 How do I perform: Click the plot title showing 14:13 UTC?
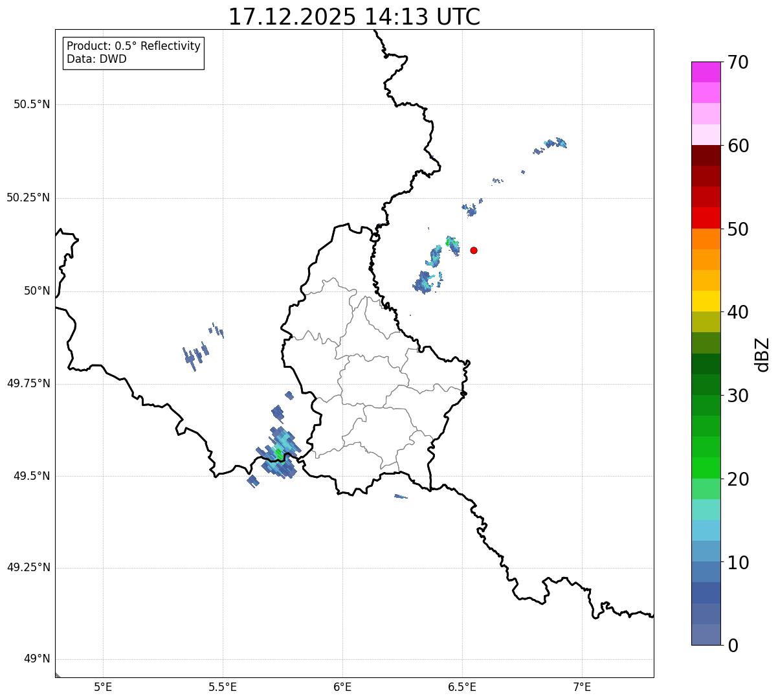click(354, 17)
